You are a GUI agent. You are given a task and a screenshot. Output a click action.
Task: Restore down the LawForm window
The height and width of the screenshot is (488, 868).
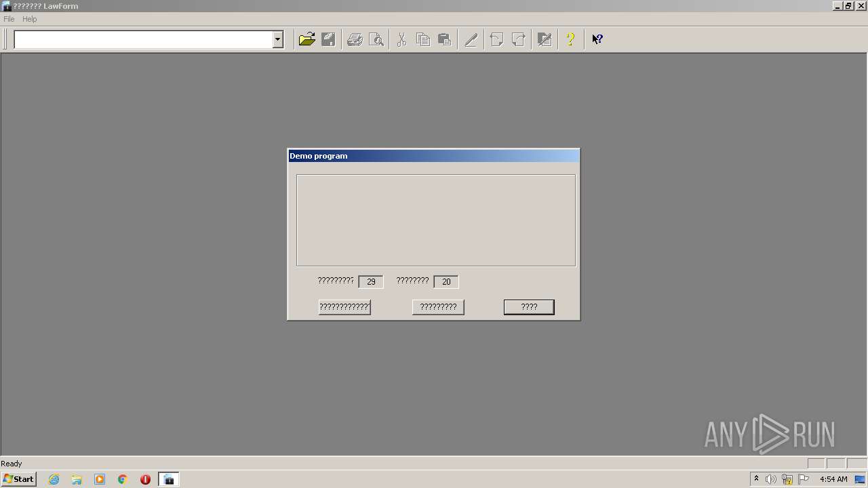pyautogui.click(x=848, y=6)
